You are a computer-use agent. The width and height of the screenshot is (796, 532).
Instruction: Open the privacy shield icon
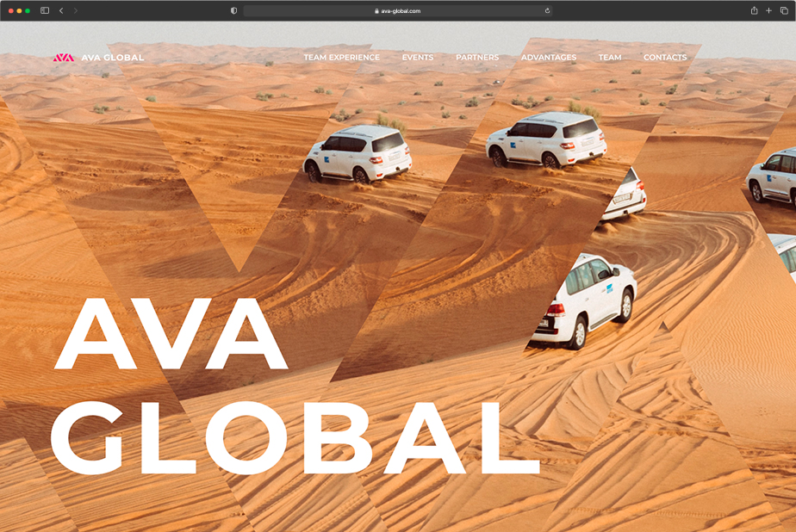coord(233,10)
